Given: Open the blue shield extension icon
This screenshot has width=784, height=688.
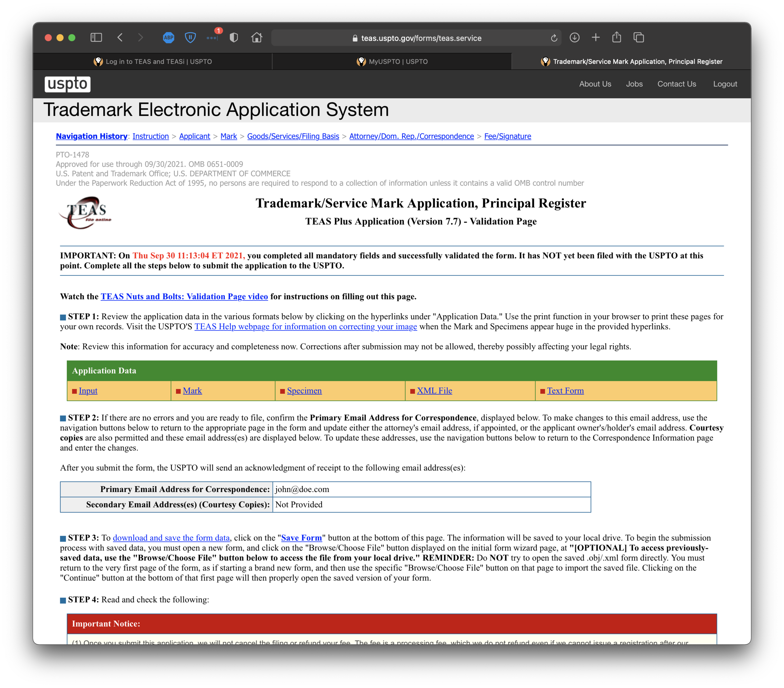Looking at the screenshot, I should [190, 38].
